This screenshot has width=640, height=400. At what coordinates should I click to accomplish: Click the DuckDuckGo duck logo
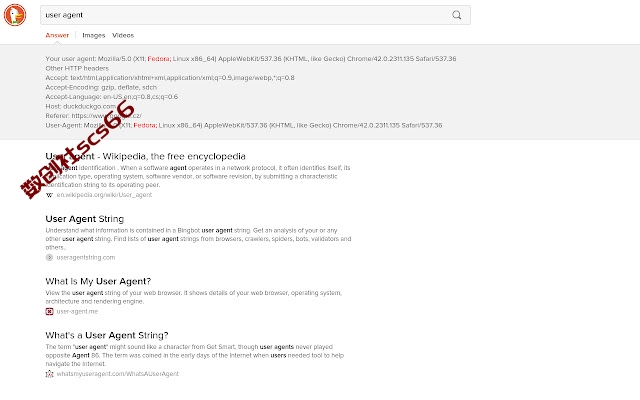click(x=15, y=15)
